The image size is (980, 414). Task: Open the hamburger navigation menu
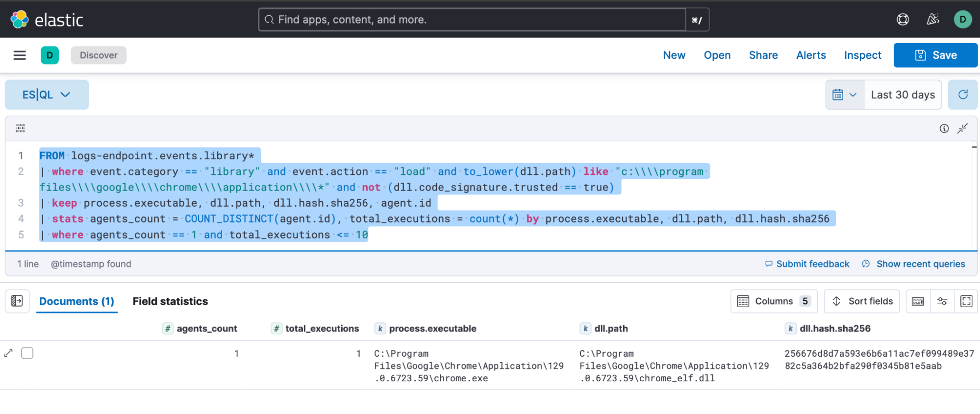20,55
